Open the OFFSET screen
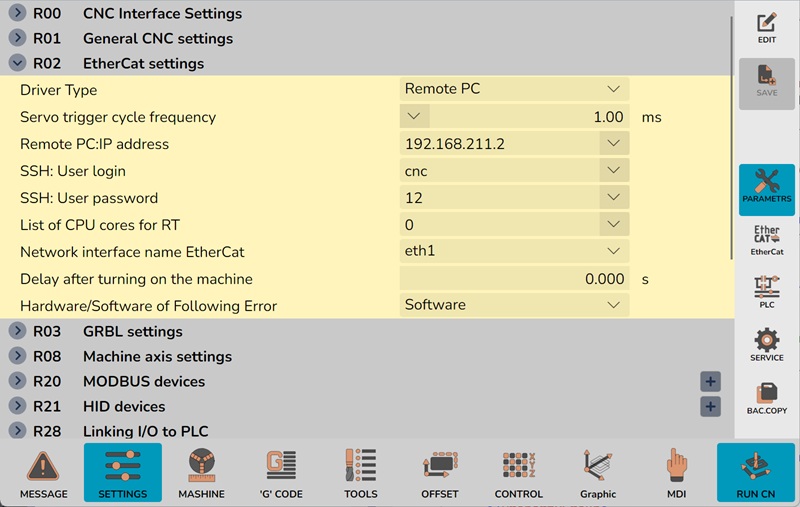800x507 pixels. pos(439,472)
